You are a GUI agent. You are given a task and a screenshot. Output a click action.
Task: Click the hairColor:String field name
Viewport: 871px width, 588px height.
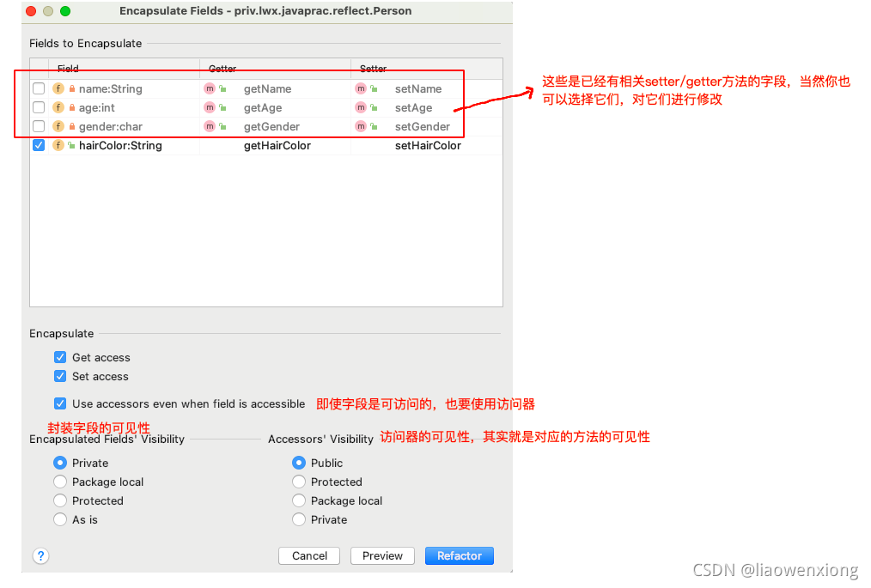point(120,145)
